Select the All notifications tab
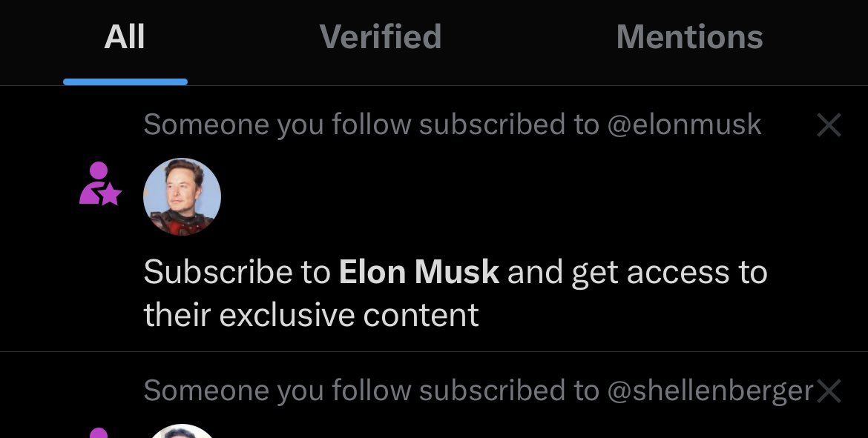This screenshot has width=868, height=438. tap(125, 37)
